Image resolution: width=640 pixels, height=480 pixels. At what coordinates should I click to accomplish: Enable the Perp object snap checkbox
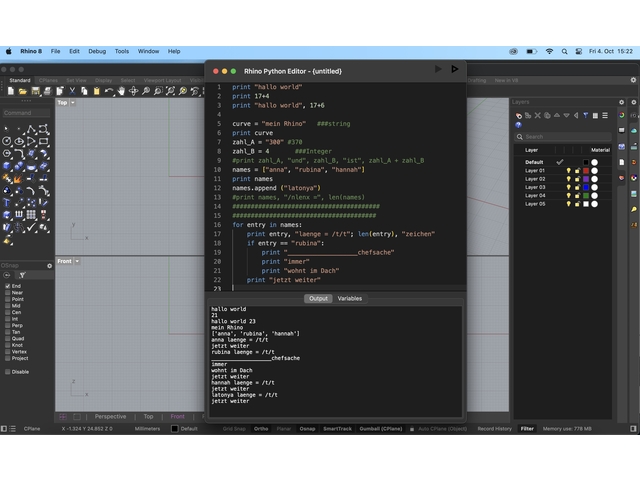[x=7, y=325]
